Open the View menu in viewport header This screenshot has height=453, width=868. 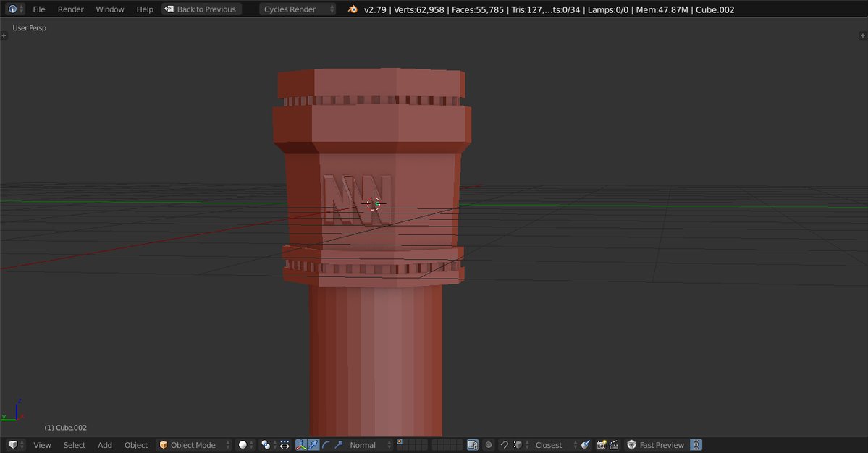tap(42, 445)
